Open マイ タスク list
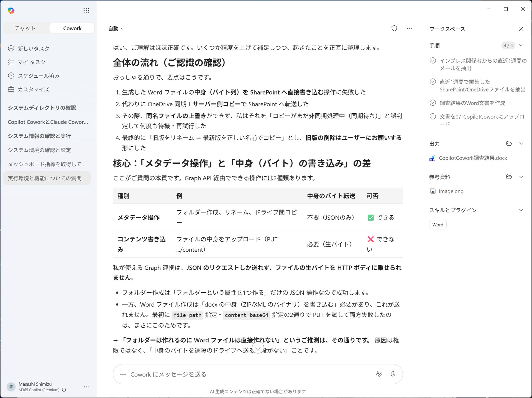The height and width of the screenshot is (398, 532). (x=32, y=62)
